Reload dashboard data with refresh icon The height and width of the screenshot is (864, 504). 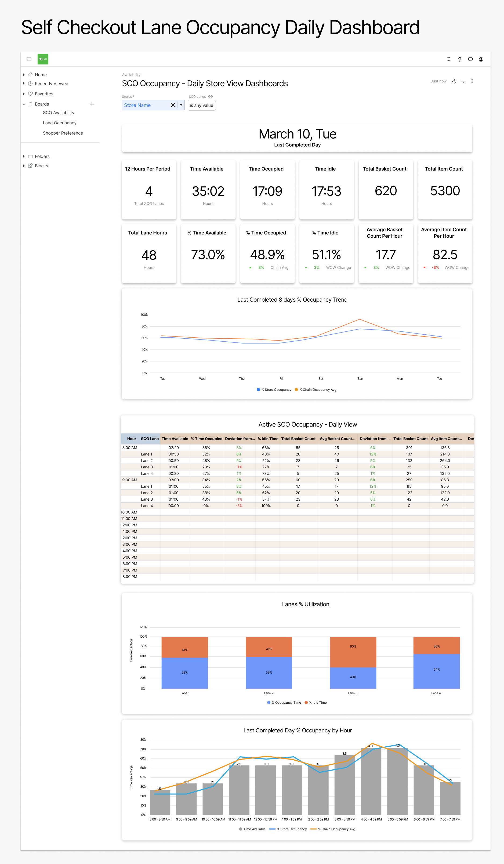[x=454, y=81]
